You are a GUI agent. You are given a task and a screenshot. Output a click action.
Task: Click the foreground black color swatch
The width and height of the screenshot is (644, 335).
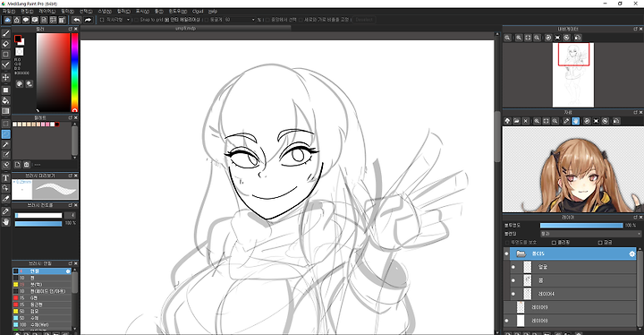[x=18, y=39]
